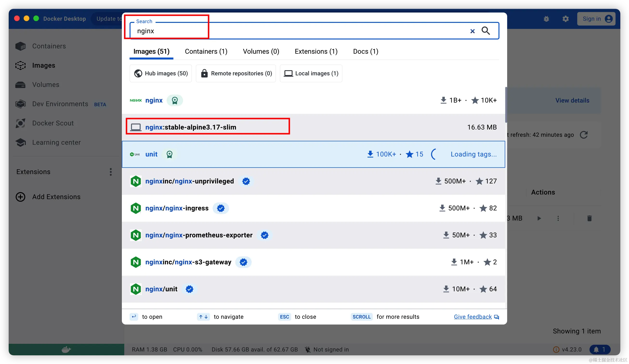Click the search magnifier icon
The image size is (629, 364).
pos(485,31)
